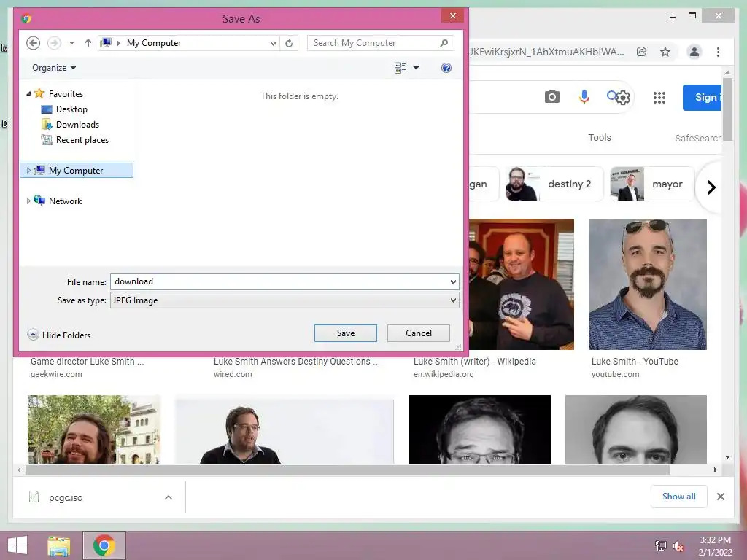Screen dimensions: 747x560
Task: Select Recent places in Favorites
Action: pos(82,139)
